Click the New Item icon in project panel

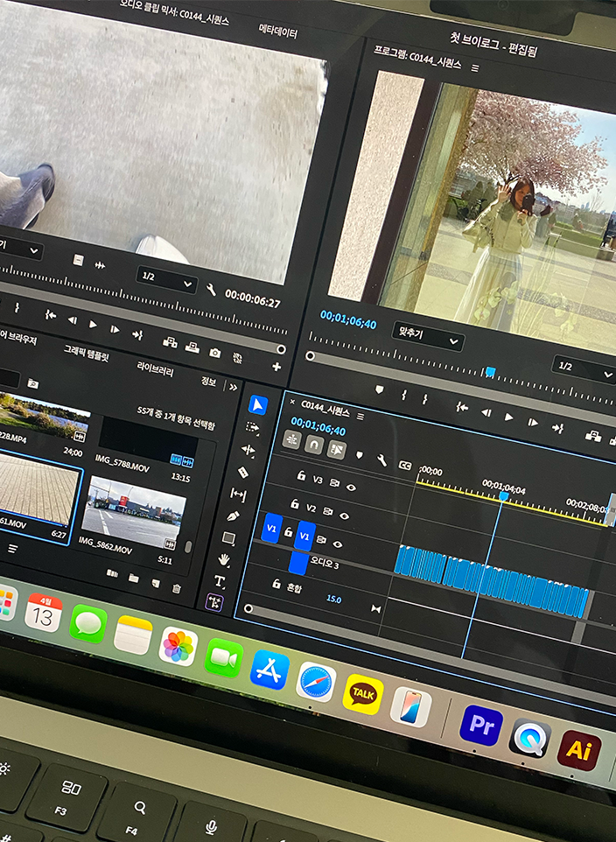pos(155,583)
